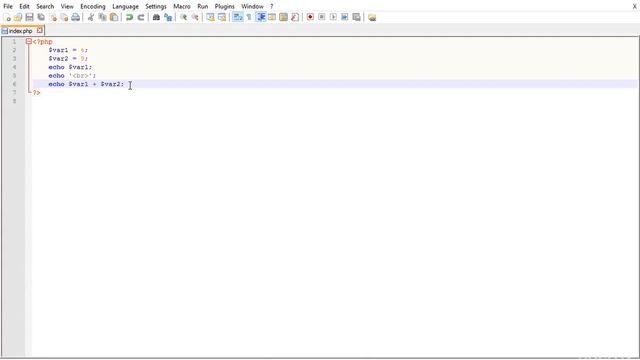Open the User Defined Language dialog icon
Image resolution: width=640 pixels, height=360 pixels.
click(x=272, y=17)
